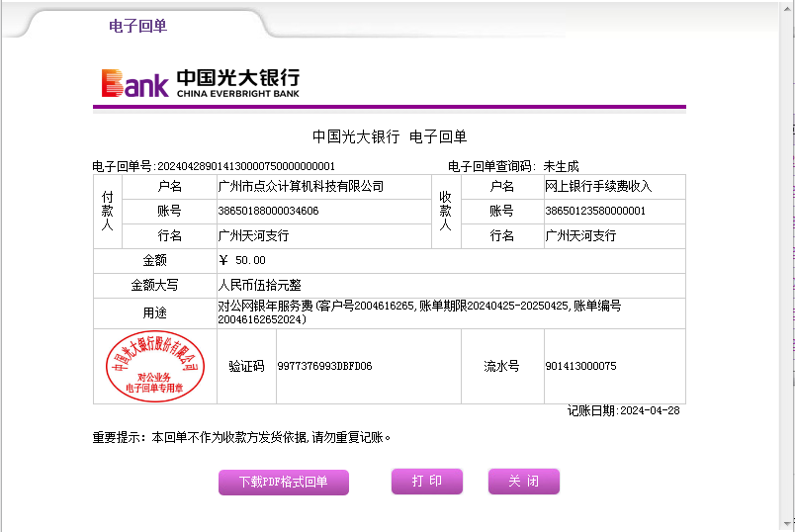Click the 重要提示 notice text
795x532 pixels.
pos(242,437)
